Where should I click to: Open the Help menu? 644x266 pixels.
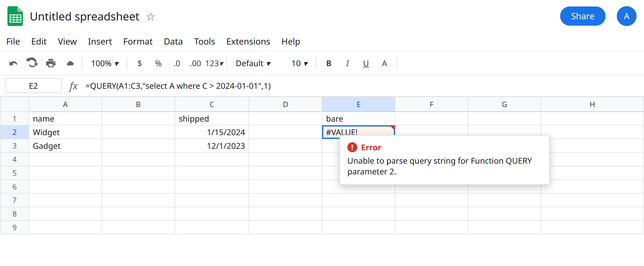(x=291, y=41)
